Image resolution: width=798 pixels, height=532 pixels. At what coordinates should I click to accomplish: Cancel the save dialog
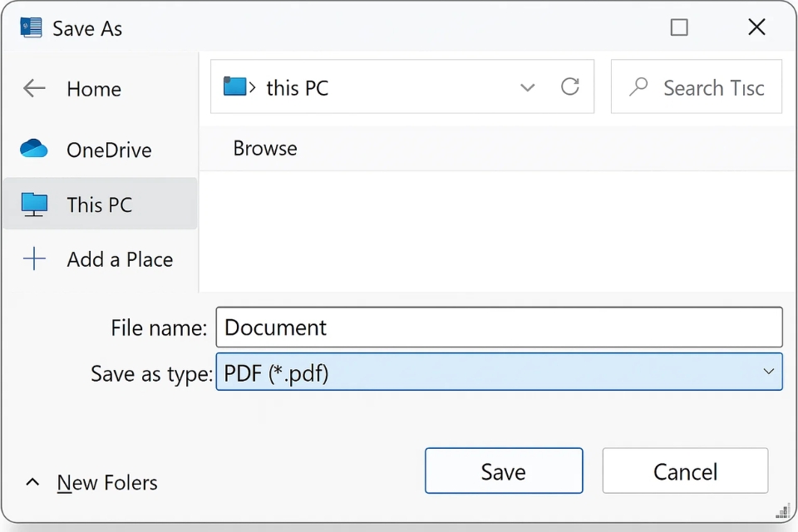(684, 471)
